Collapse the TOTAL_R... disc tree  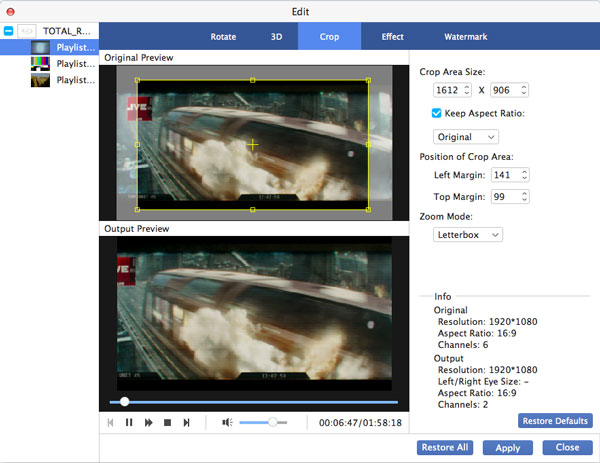coord(8,31)
